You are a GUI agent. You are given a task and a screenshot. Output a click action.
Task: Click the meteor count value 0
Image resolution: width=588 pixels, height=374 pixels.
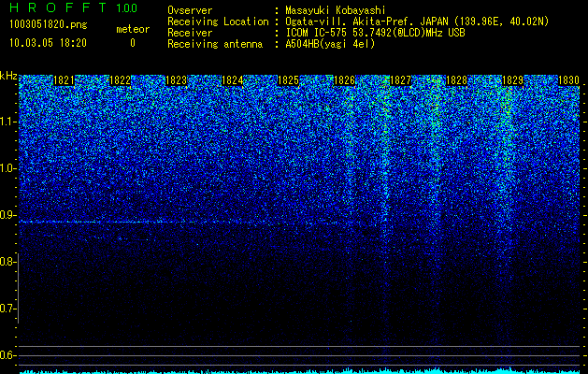133,43
